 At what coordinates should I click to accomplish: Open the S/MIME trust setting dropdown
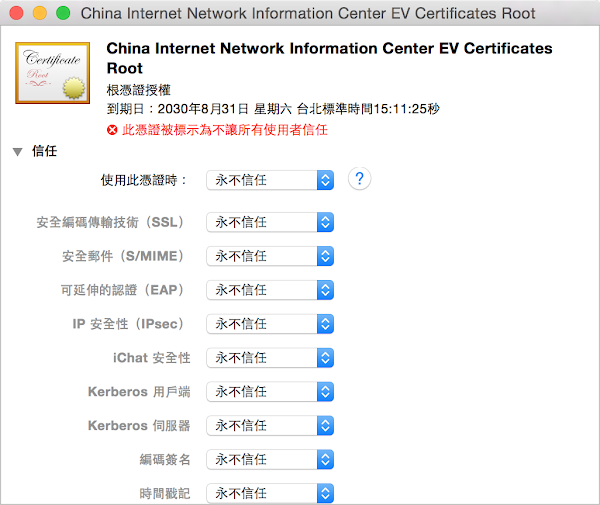pyautogui.click(x=270, y=256)
